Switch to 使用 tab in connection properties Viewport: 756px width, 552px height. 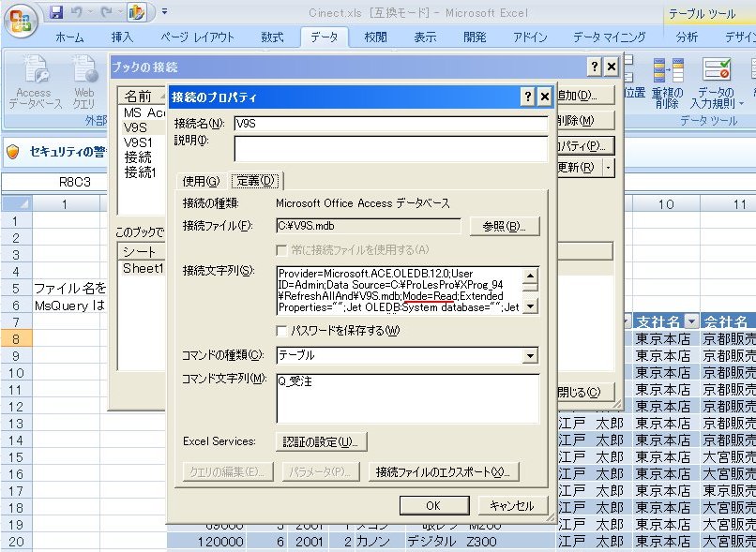click(201, 181)
